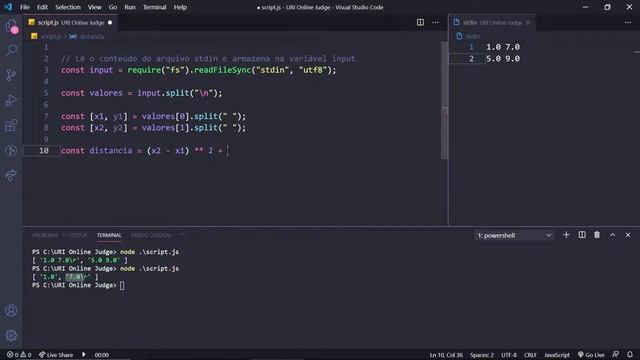Open More Actions for stdin editor group
The image size is (640, 360).
[x=628, y=22]
